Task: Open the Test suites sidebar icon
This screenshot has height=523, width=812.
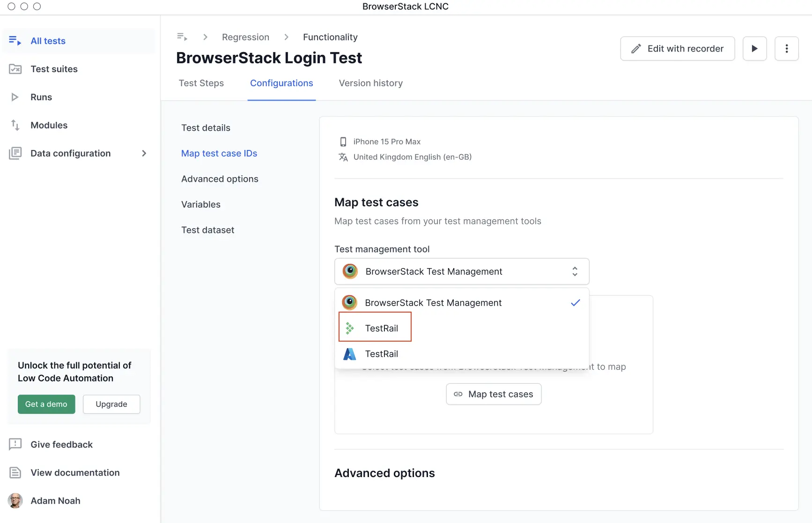Action: pyautogui.click(x=15, y=69)
